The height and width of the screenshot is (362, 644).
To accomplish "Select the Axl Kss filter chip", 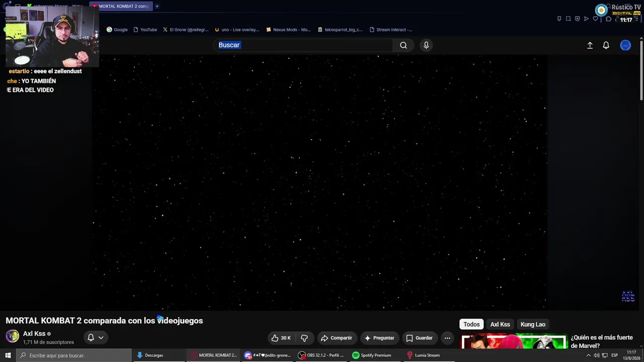I will click(x=500, y=324).
